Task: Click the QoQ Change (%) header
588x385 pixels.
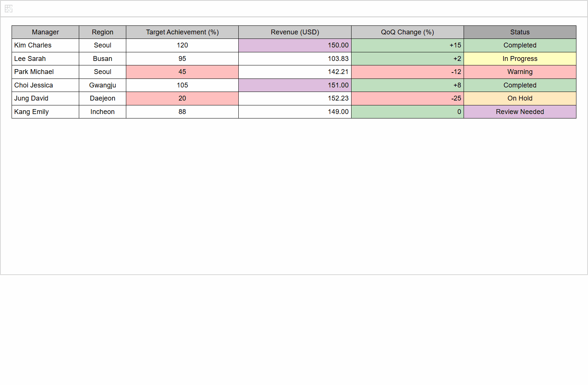Action: point(408,32)
